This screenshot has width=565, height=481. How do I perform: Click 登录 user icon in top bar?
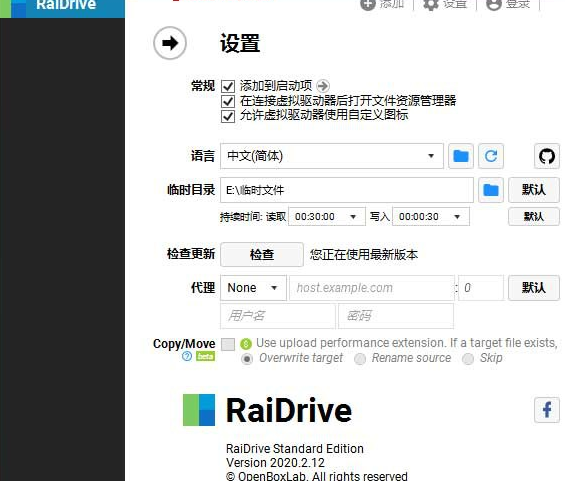tap(494, 4)
